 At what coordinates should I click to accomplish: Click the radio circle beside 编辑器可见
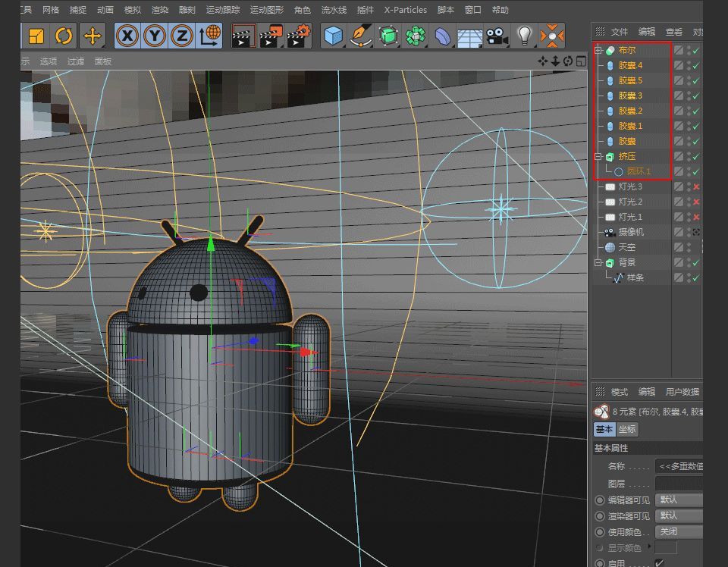click(600, 500)
